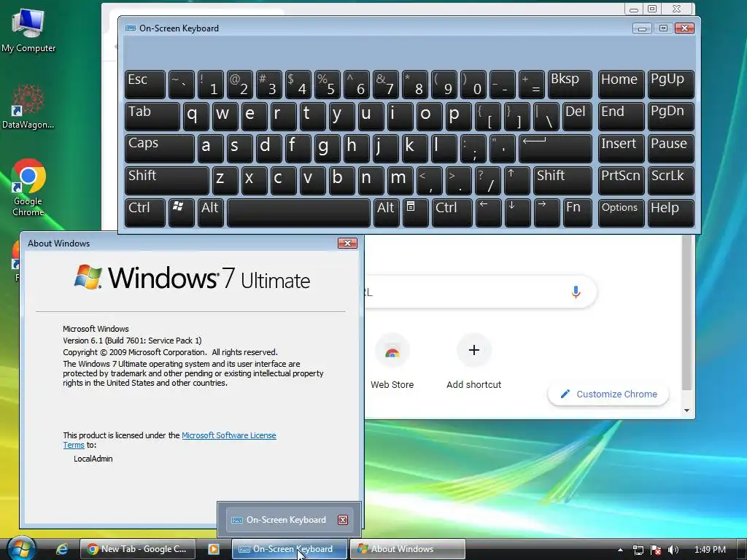Click the number 5 key
Screen dimensions: 747x560
(x=328, y=85)
